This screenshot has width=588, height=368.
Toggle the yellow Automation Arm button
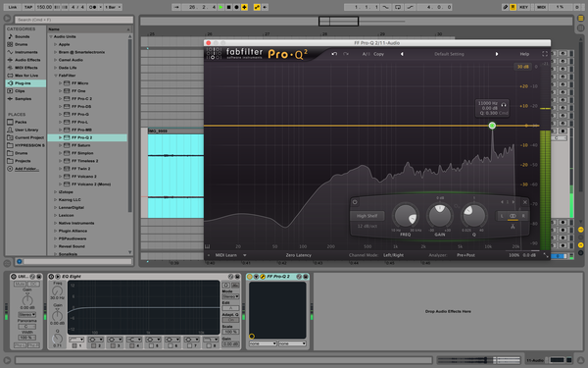257,7
